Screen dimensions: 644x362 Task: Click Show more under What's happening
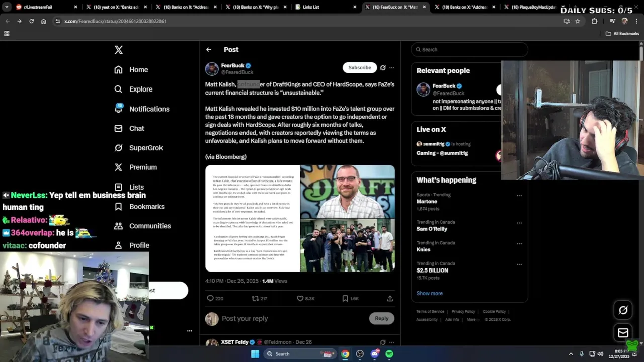(x=429, y=293)
